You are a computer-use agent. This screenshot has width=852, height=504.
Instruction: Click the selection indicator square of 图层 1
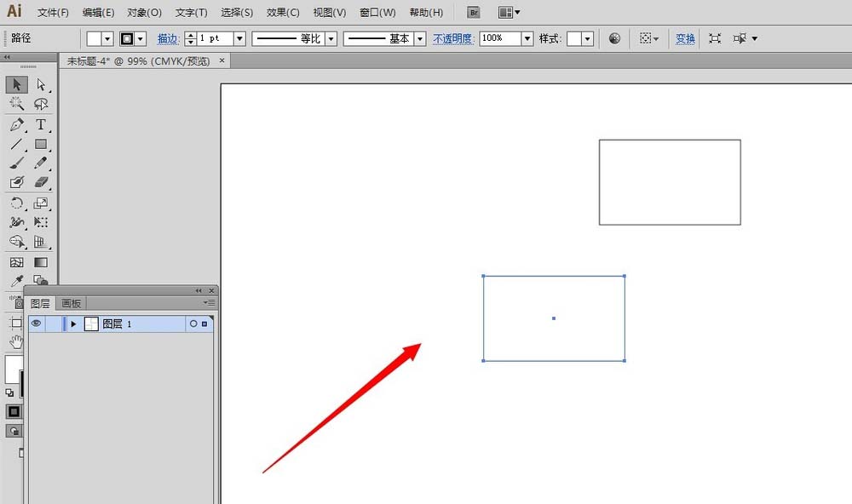(x=204, y=324)
